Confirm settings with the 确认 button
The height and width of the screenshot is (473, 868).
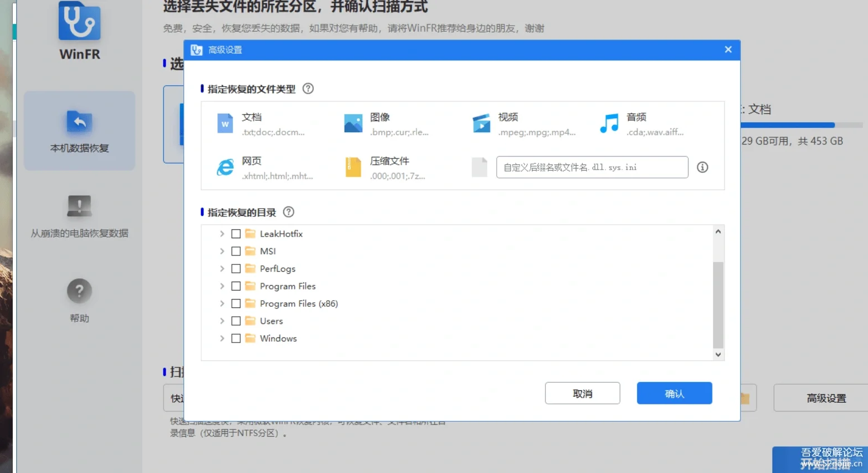674,393
